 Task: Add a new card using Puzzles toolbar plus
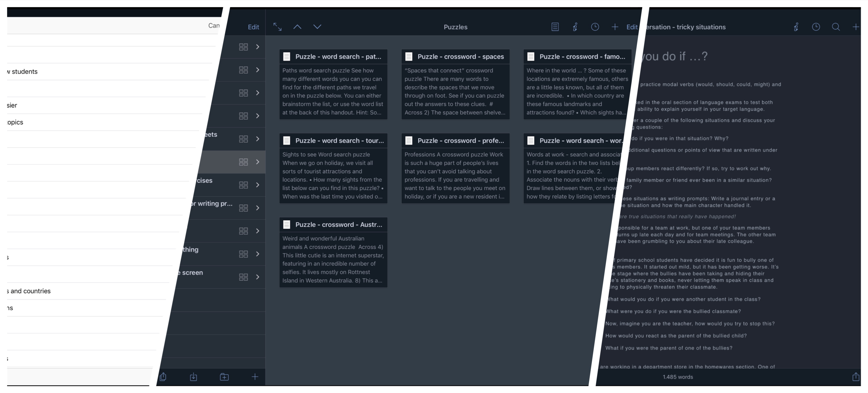coord(615,27)
